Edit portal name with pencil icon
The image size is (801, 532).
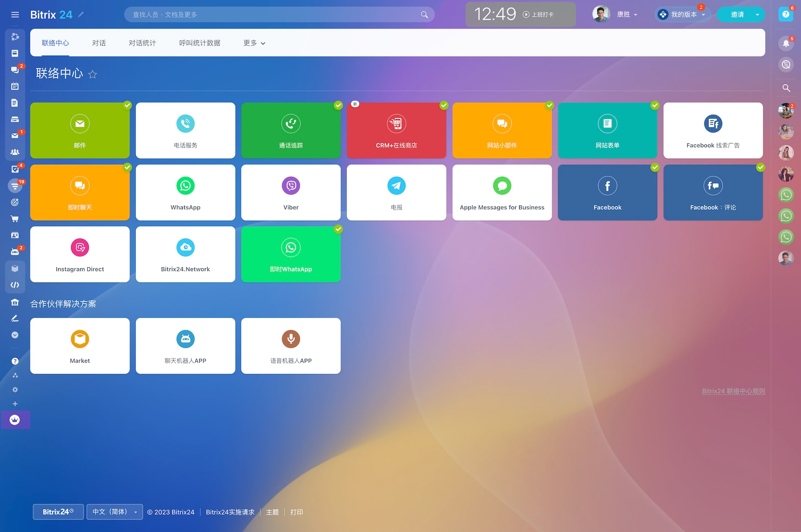pyautogui.click(x=81, y=14)
